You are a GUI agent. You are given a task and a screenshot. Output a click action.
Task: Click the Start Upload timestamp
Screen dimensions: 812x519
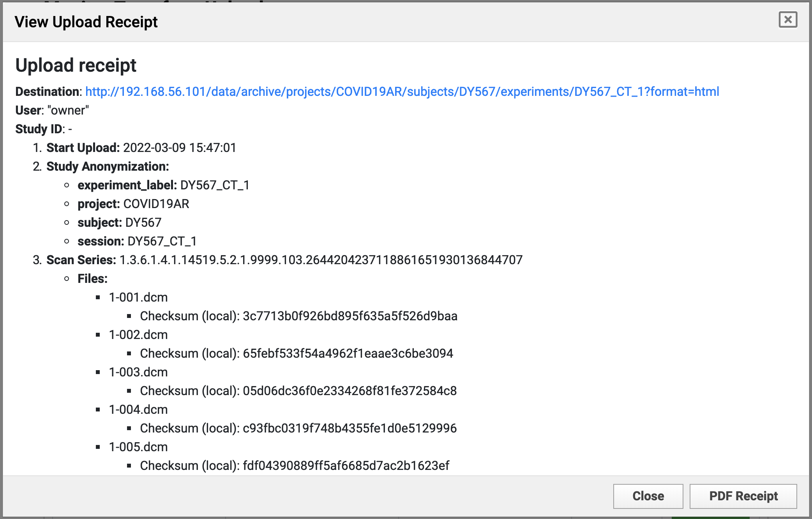(x=180, y=148)
